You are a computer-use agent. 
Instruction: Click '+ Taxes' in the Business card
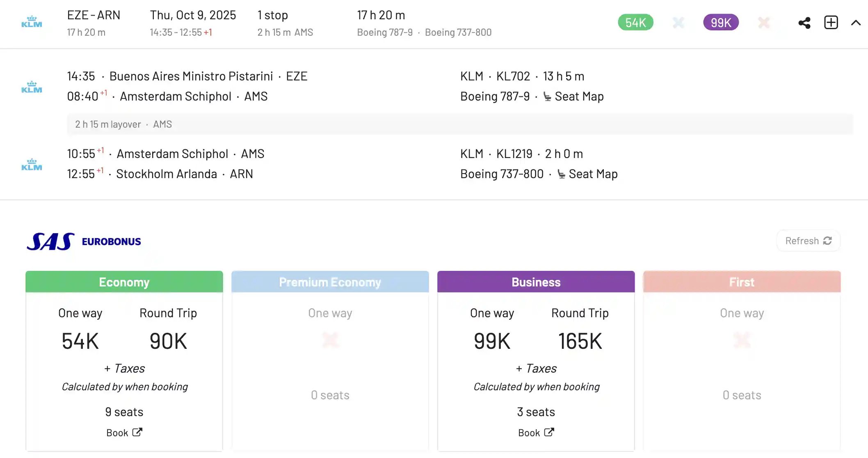click(x=536, y=369)
